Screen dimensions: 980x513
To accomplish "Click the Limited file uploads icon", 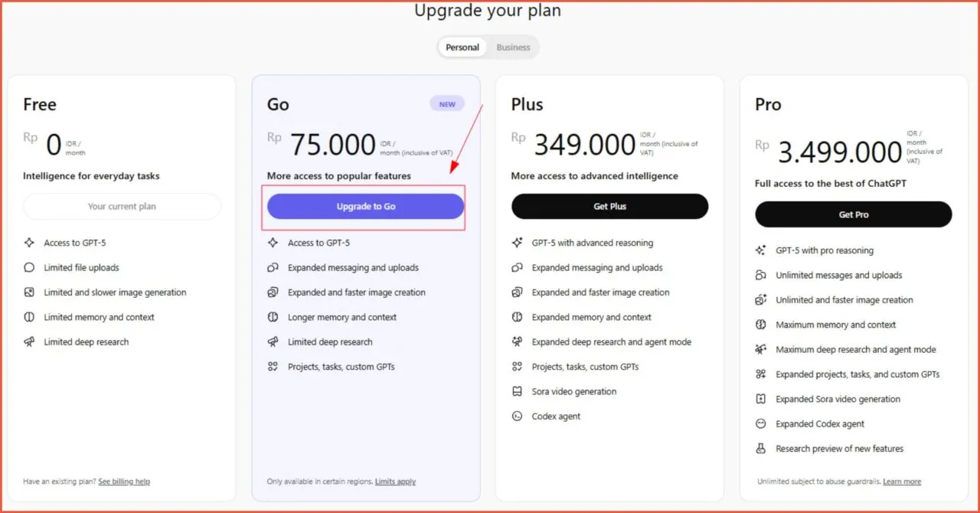I will pos(29,268).
